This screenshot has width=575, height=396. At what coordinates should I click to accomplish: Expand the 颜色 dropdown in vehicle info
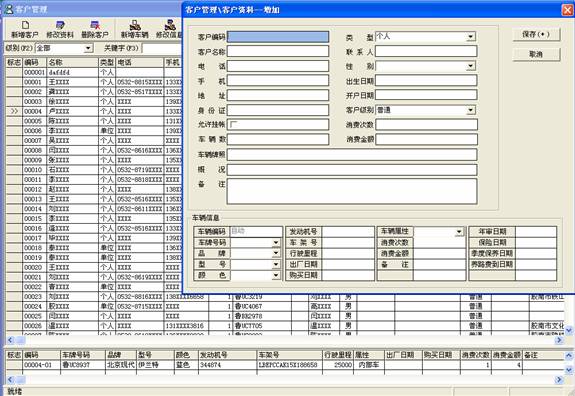[x=276, y=275]
